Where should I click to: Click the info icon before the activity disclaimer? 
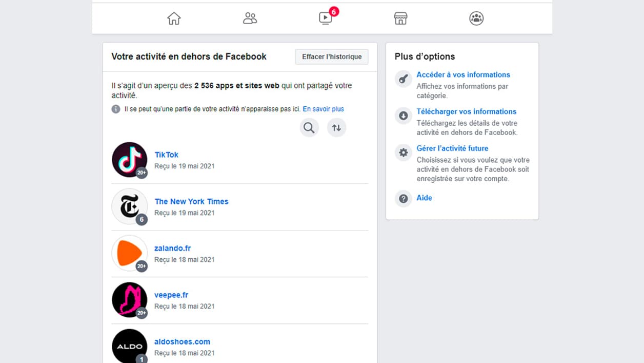click(115, 109)
